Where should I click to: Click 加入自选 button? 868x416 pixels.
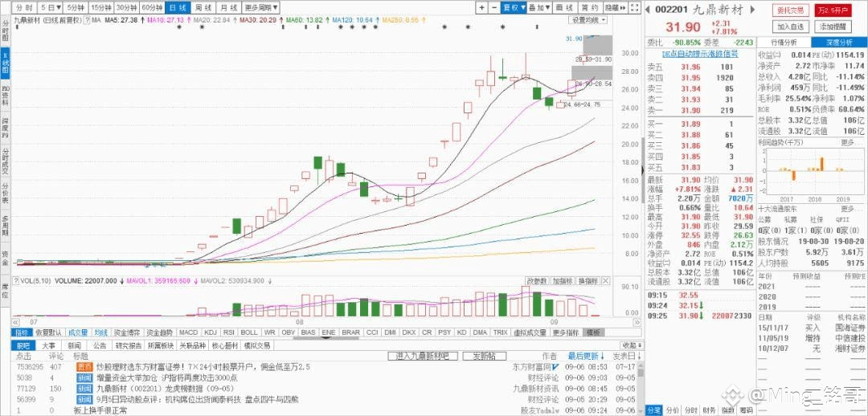(x=791, y=26)
